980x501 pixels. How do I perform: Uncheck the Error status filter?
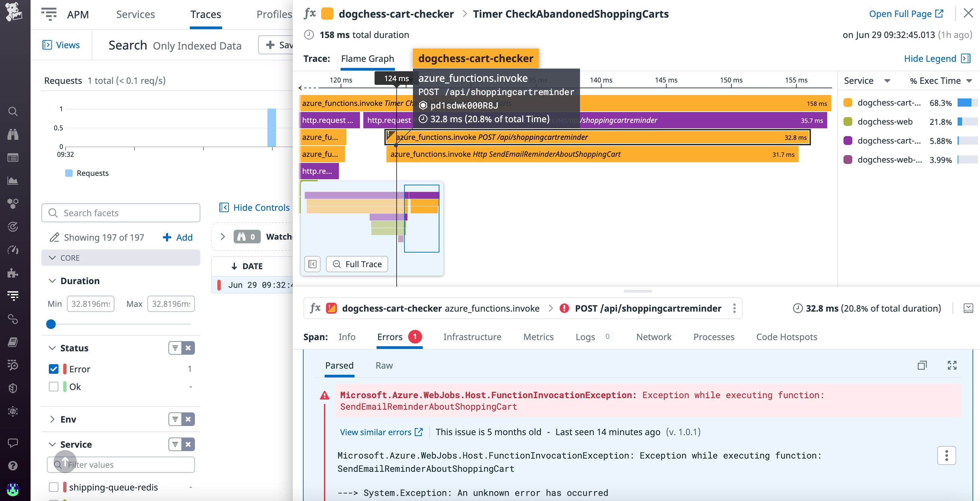point(53,369)
